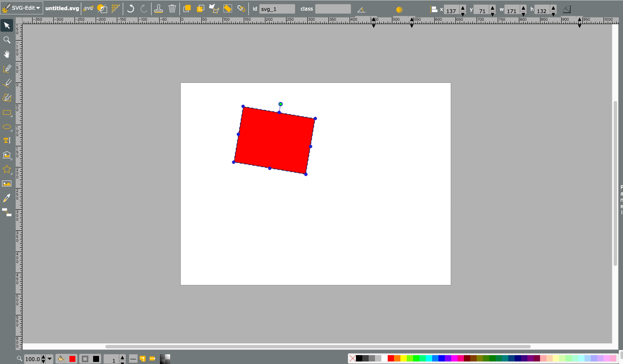Click the rotation angle icon

pos(361,9)
